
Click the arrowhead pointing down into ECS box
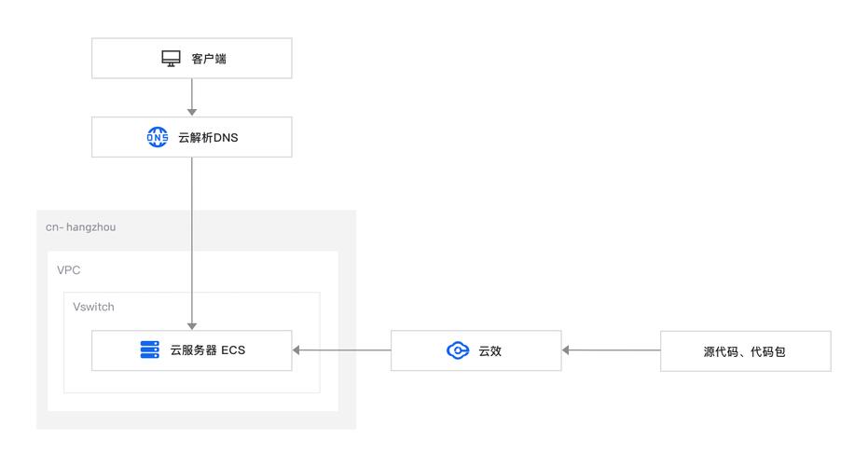pyautogui.click(x=192, y=326)
